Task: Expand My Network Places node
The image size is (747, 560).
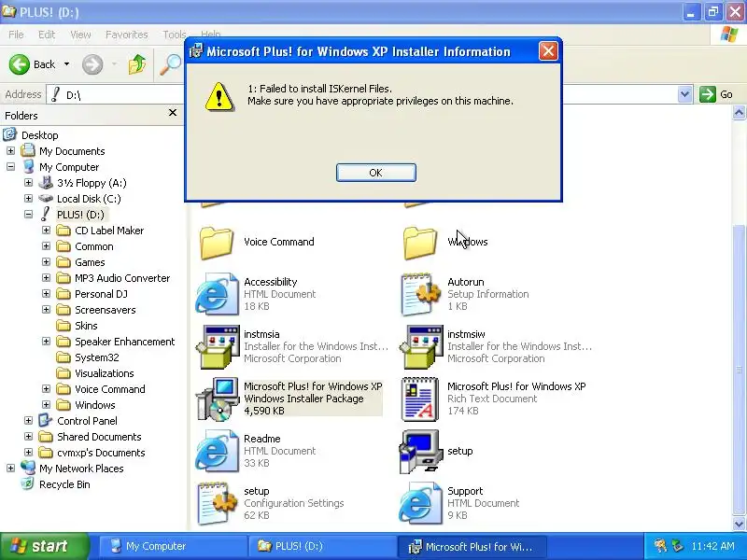Action: pyautogui.click(x=10, y=469)
